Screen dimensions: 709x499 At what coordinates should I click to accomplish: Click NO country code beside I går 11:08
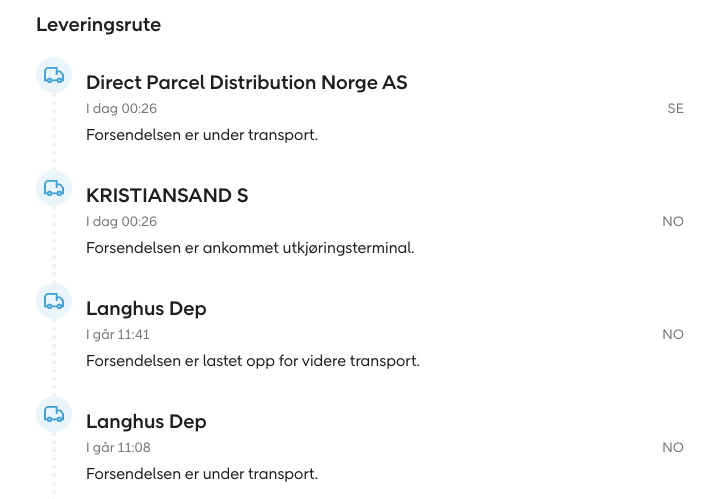coord(673,447)
